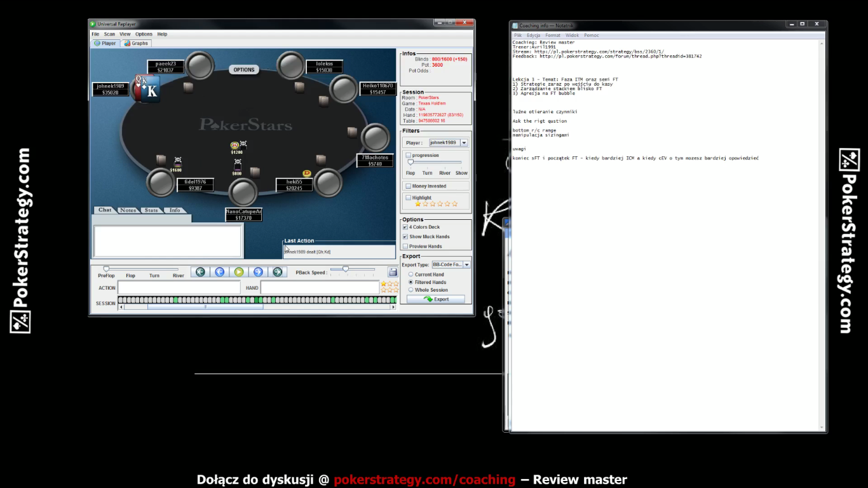
Task: Open the Options menu in Universal Replayer
Action: click(x=144, y=34)
